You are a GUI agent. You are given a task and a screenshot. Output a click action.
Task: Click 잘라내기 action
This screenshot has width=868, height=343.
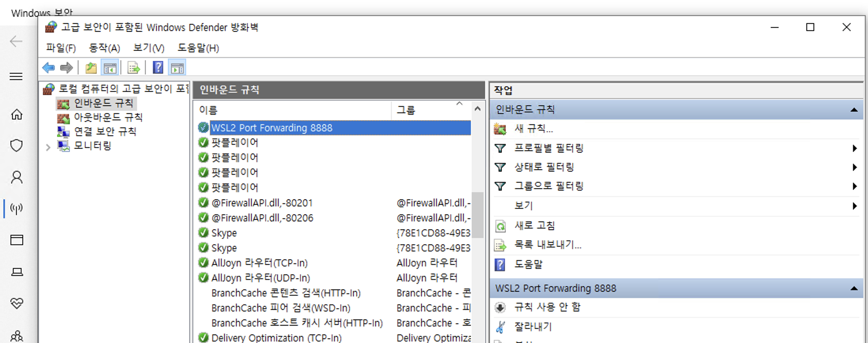coord(533,327)
